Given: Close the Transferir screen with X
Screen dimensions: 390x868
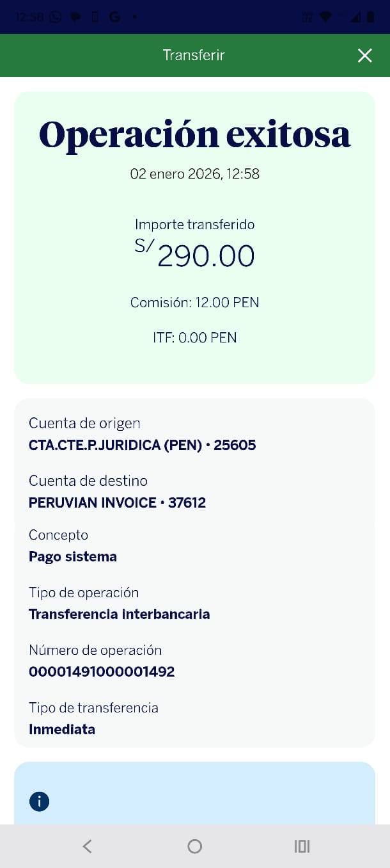Looking at the screenshot, I should [364, 56].
